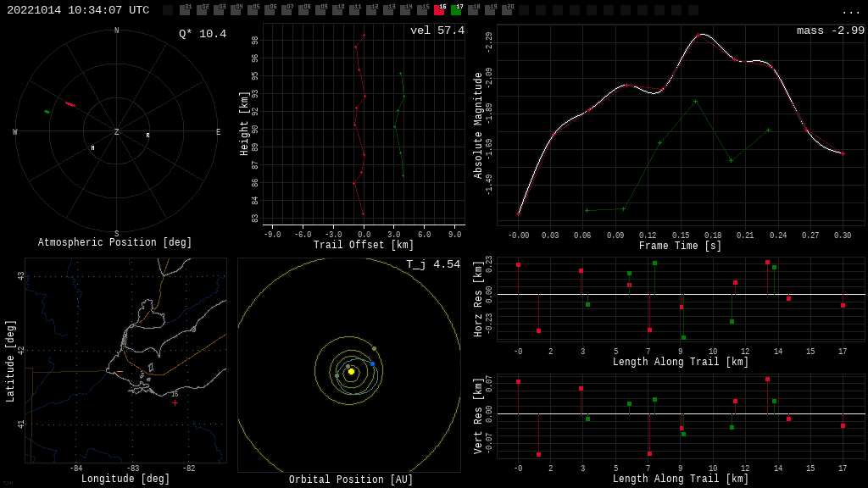Click the light-curve peak point near 0.17 s
Screen dimensions: 868x488
point(698,35)
